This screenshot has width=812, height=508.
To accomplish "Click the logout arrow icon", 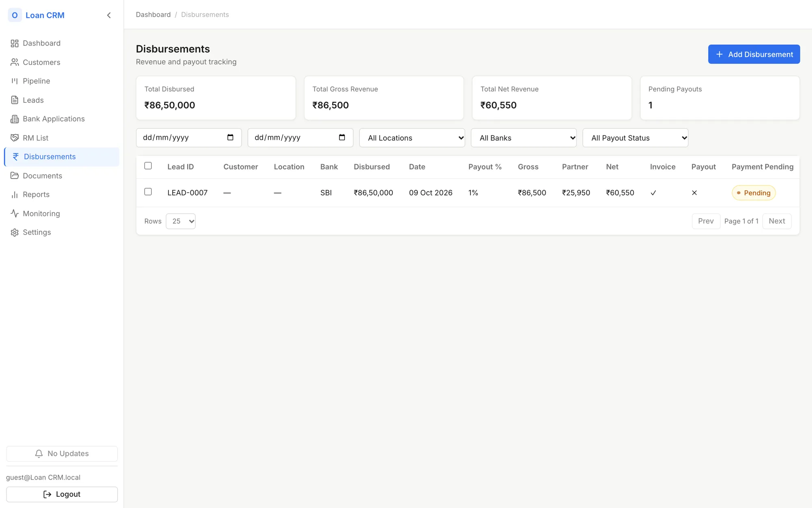I will coord(47,494).
